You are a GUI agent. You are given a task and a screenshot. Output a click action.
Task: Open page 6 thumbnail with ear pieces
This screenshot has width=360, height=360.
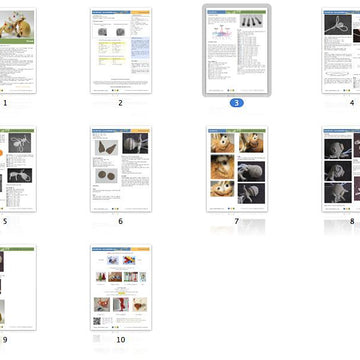(121, 169)
